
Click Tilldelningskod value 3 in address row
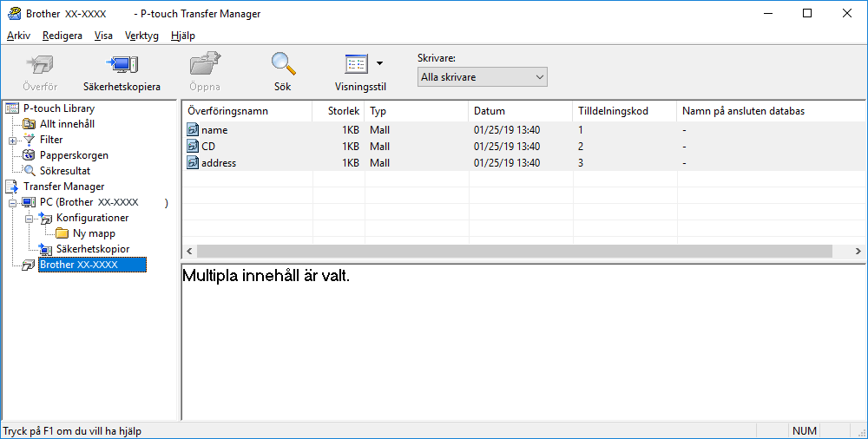(x=581, y=163)
